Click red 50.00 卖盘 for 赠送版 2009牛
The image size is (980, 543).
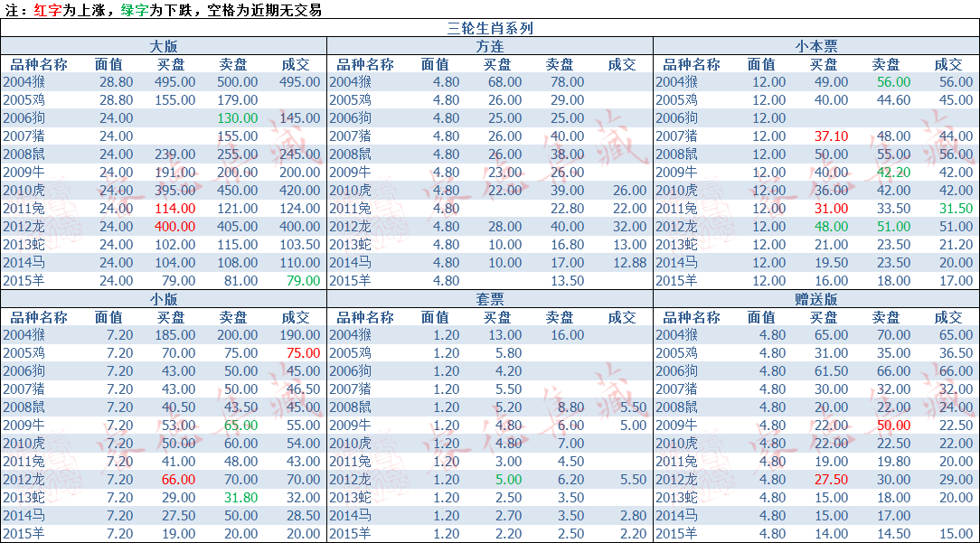[x=894, y=426]
